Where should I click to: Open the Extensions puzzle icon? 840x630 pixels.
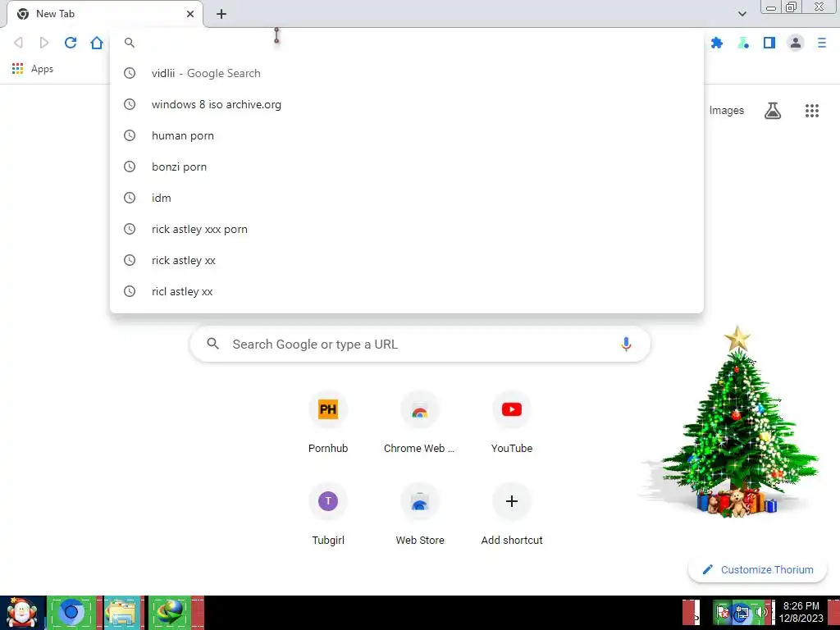[716, 43]
